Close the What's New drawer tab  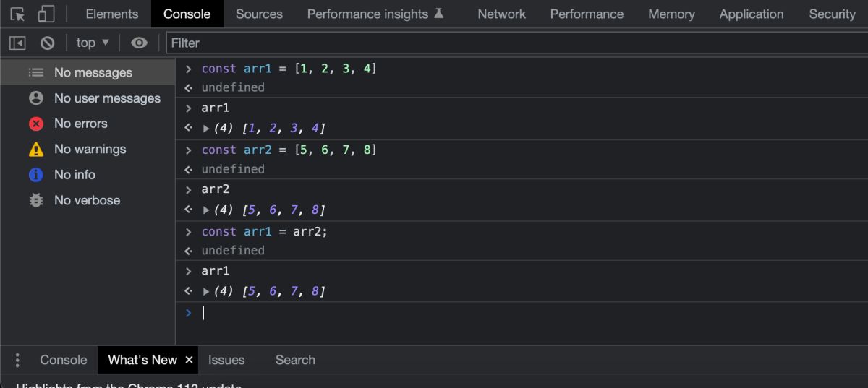189,360
